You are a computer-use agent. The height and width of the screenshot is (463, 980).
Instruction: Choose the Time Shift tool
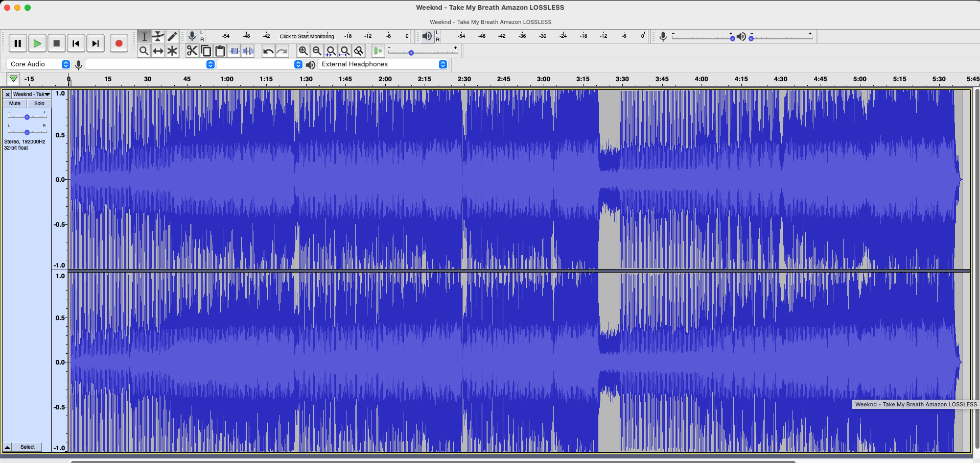[x=158, y=51]
